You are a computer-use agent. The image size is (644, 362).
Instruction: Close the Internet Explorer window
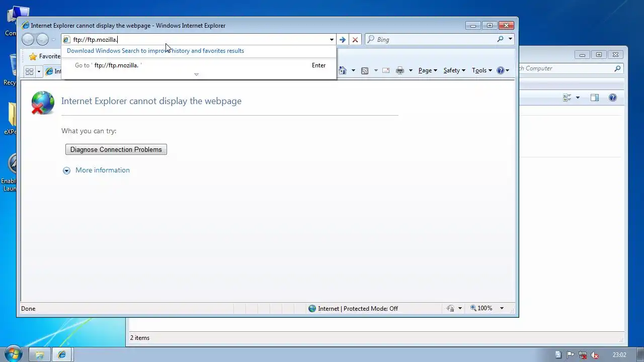[507, 26]
